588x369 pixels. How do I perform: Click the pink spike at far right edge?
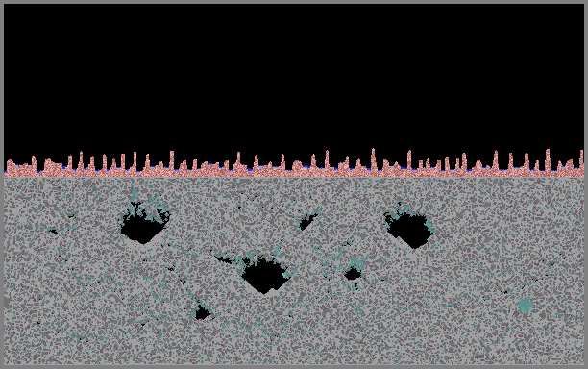click(581, 160)
